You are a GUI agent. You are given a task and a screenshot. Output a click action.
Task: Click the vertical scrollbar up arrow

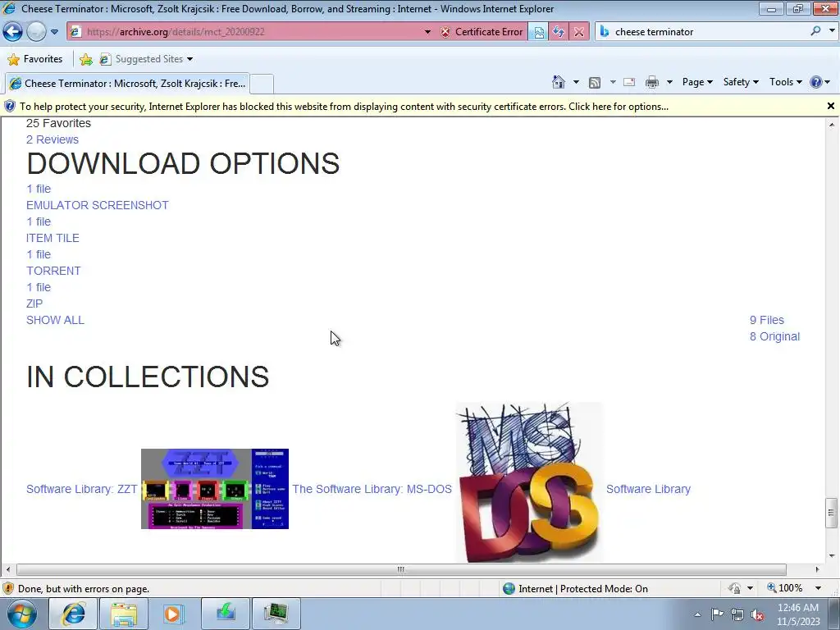click(831, 125)
